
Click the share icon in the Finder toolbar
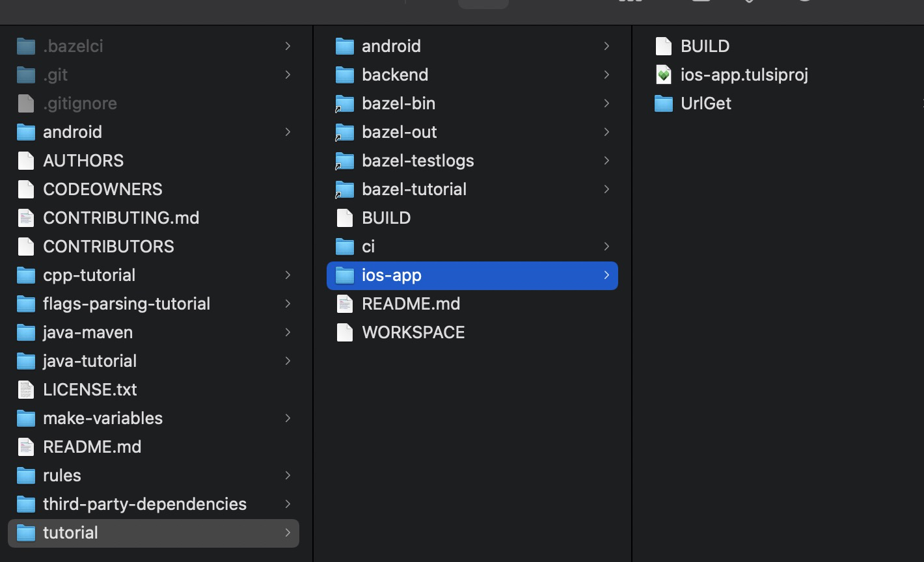click(701, 3)
